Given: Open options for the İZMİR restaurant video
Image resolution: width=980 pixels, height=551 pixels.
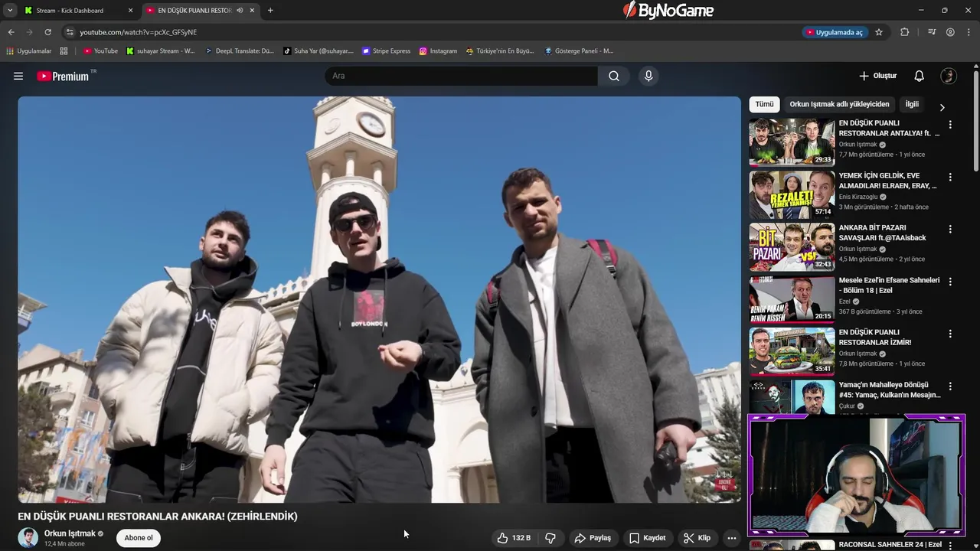Looking at the screenshot, I should click(x=950, y=334).
